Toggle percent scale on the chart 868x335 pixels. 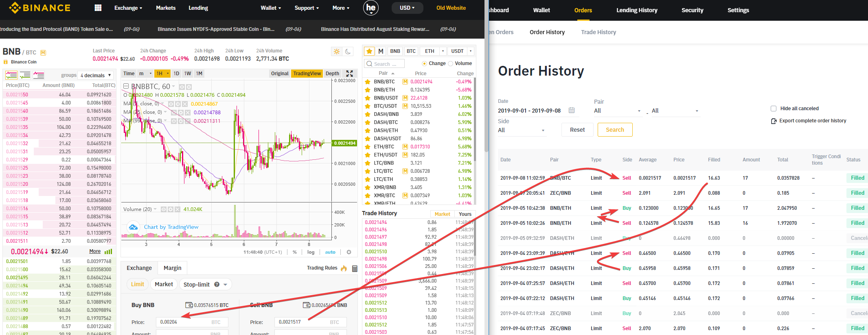(x=295, y=252)
